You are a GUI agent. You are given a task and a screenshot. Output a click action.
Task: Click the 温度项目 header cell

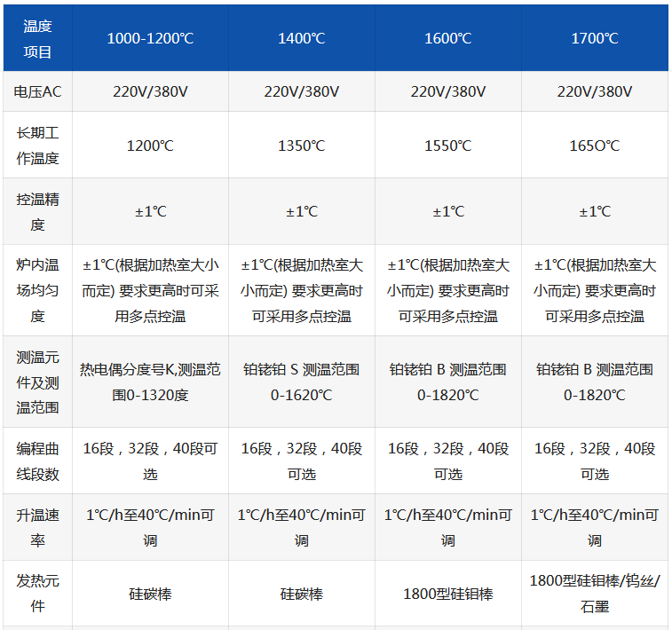point(37,38)
